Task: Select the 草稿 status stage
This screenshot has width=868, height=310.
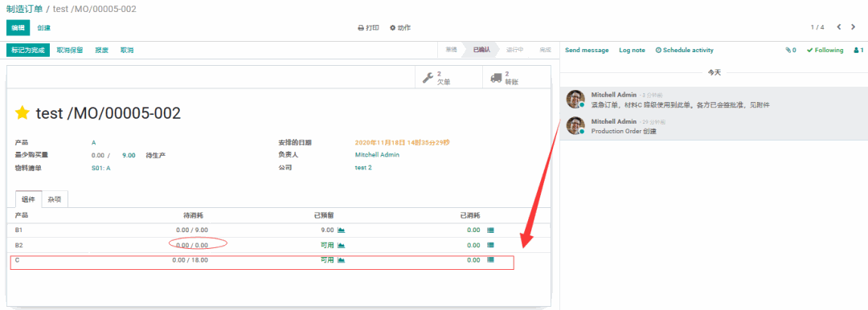Action: coord(452,50)
